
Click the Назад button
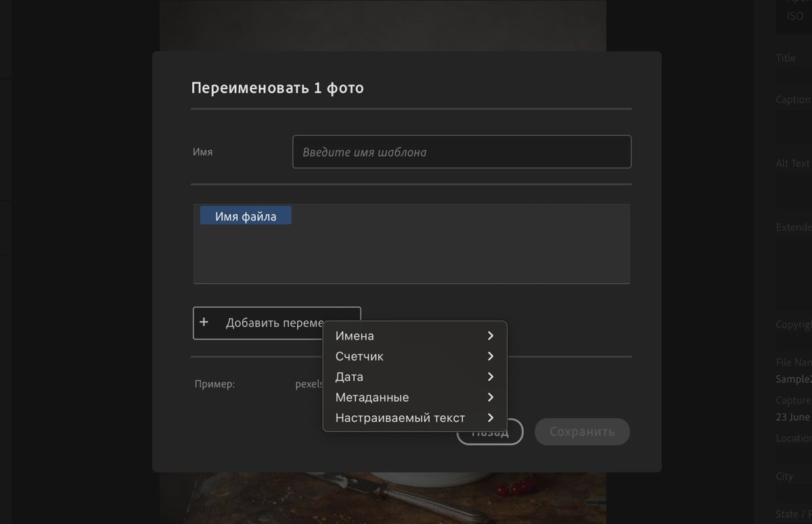pyautogui.click(x=490, y=432)
